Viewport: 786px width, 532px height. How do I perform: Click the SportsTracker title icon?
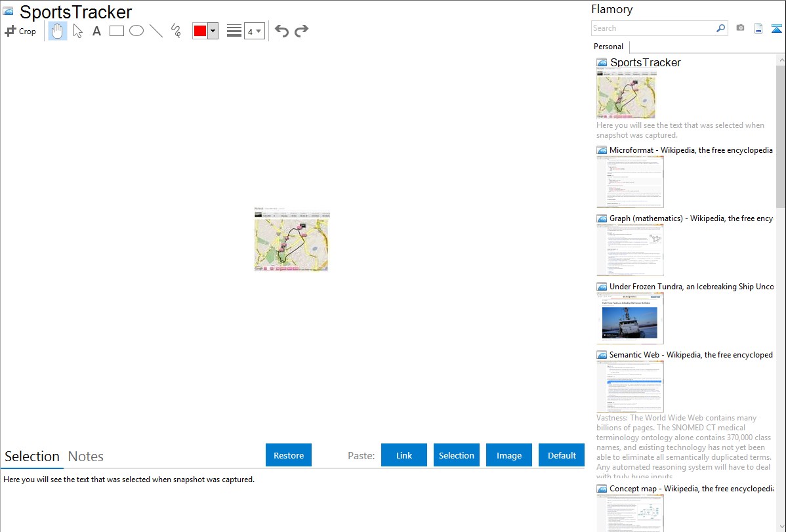click(9, 12)
